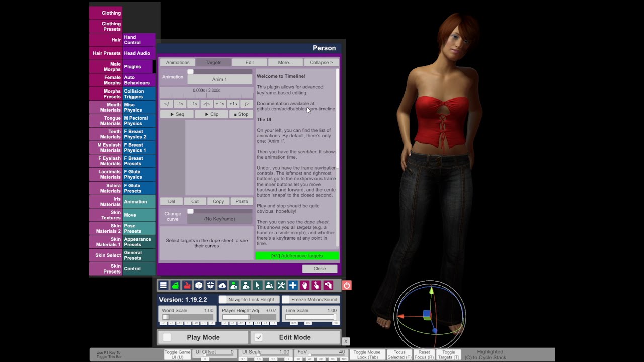The image size is (644, 362).
Task: Switch to the Animations tab
Action: [x=178, y=62]
